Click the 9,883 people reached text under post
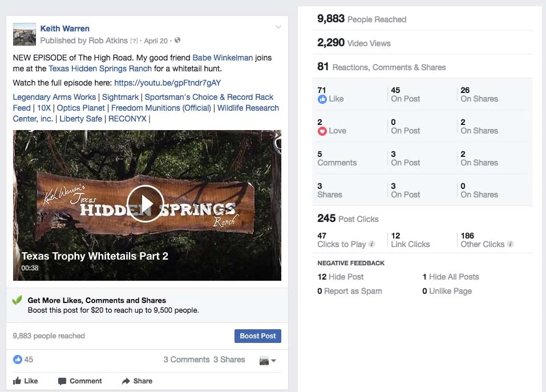This screenshot has height=392, width=546. click(48, 336)
